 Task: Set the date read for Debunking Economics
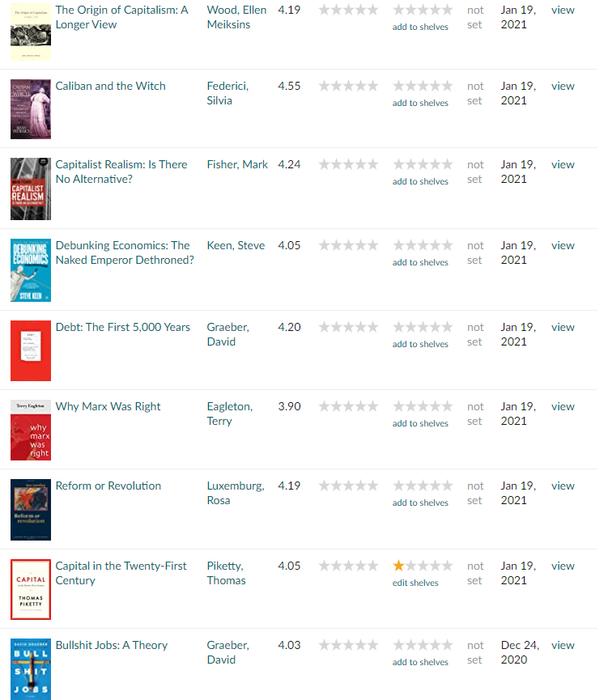click(475, 252)
